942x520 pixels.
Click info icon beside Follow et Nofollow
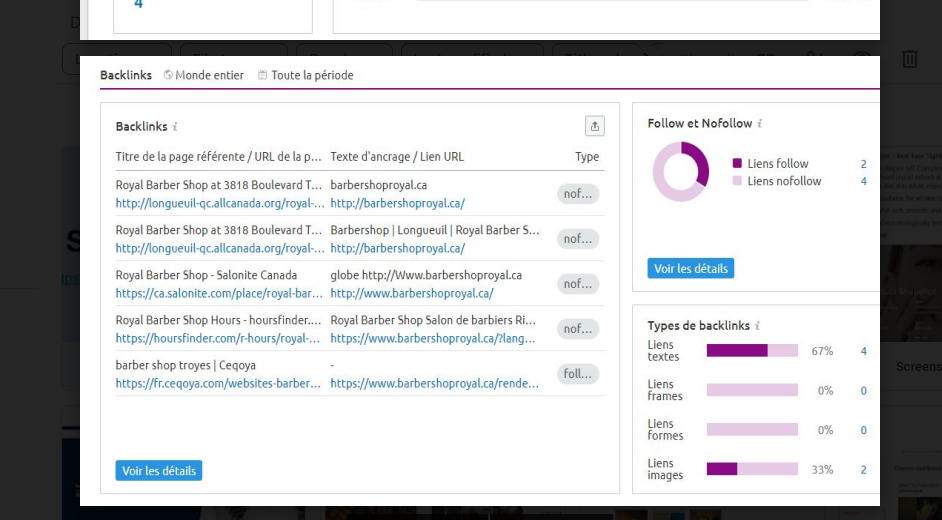759,124
